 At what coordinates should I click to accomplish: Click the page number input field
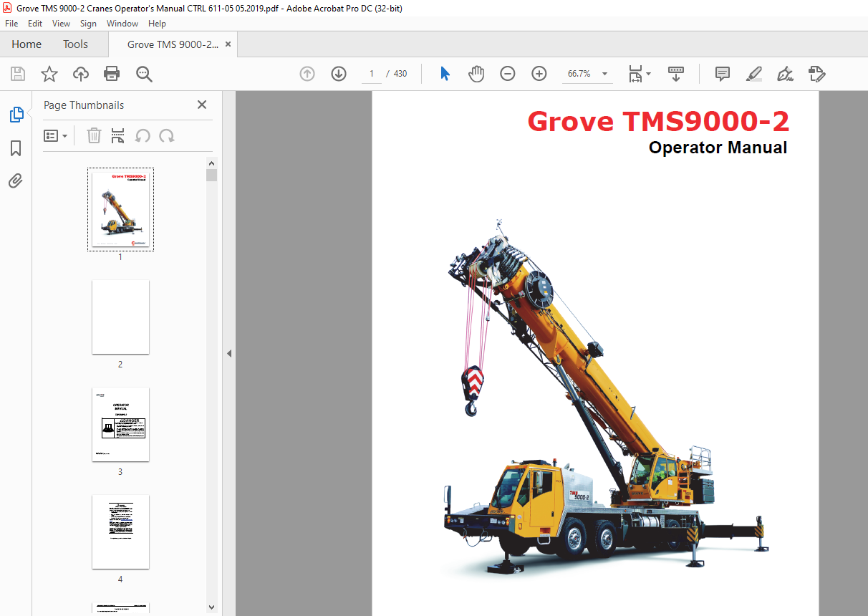coord(372,74)
